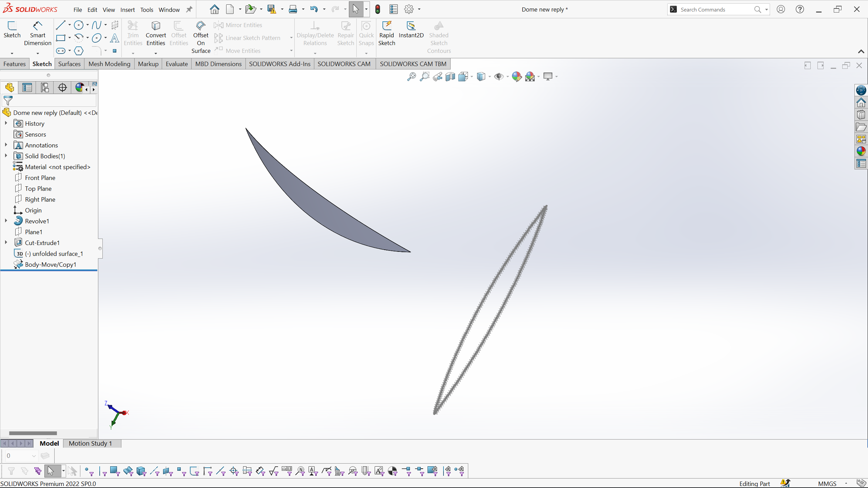The width and height of the screenshot is (868, 488).
Task: Expand the Revolve1 feature node
Action: [6, 221]
